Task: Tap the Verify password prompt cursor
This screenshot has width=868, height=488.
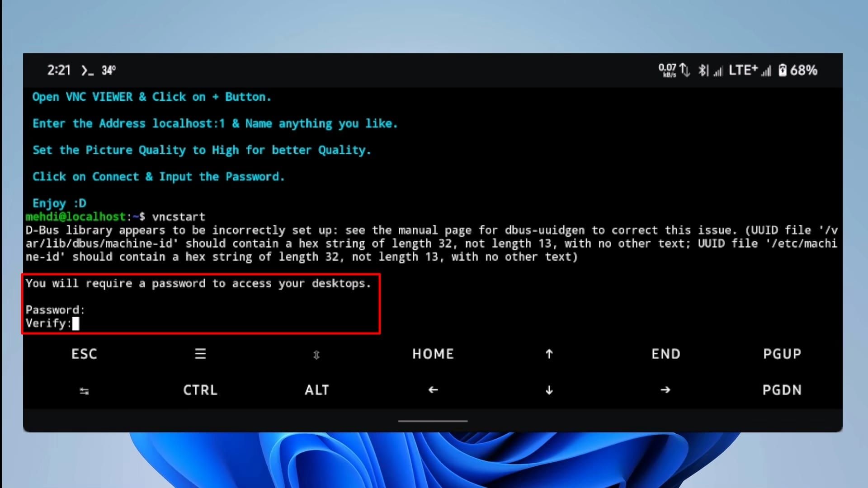Action: click(x=75, y=324)
